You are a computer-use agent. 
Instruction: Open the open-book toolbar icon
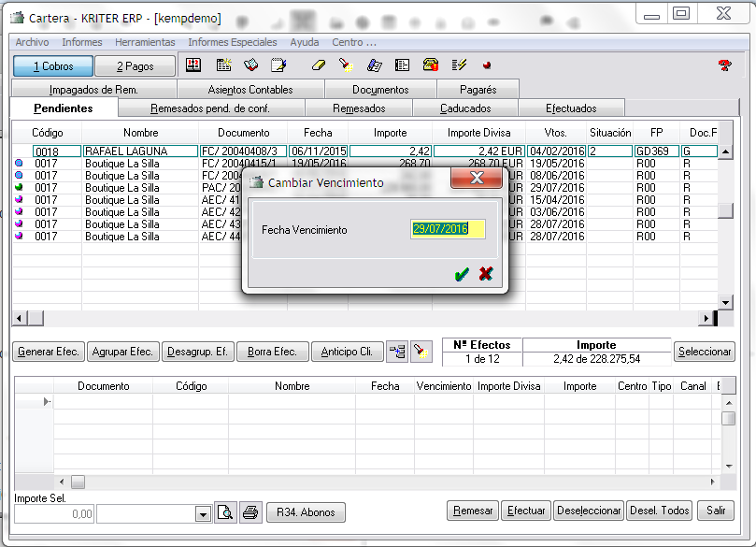[x=250, y=65]
